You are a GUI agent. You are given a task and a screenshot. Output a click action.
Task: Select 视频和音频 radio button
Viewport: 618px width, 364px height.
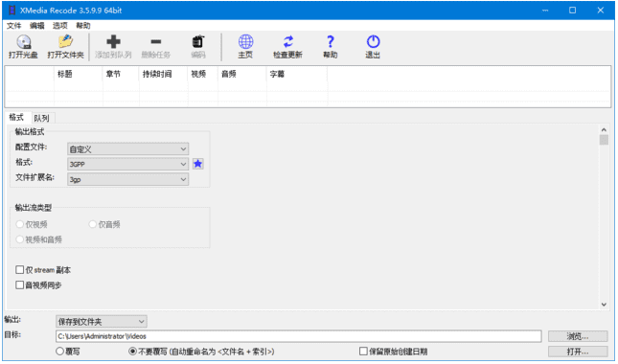pyautogui.click(x=20, y=239)
